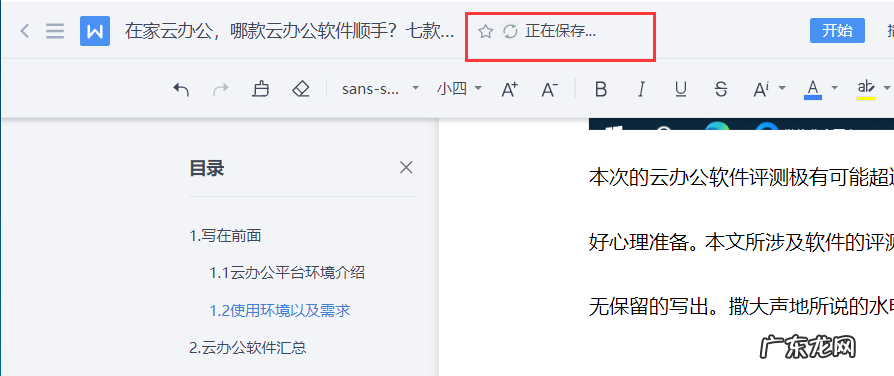Click paragraph line starting 无保留的写出
The width and height of the screenshot is (894, 376).
point(741,308)
